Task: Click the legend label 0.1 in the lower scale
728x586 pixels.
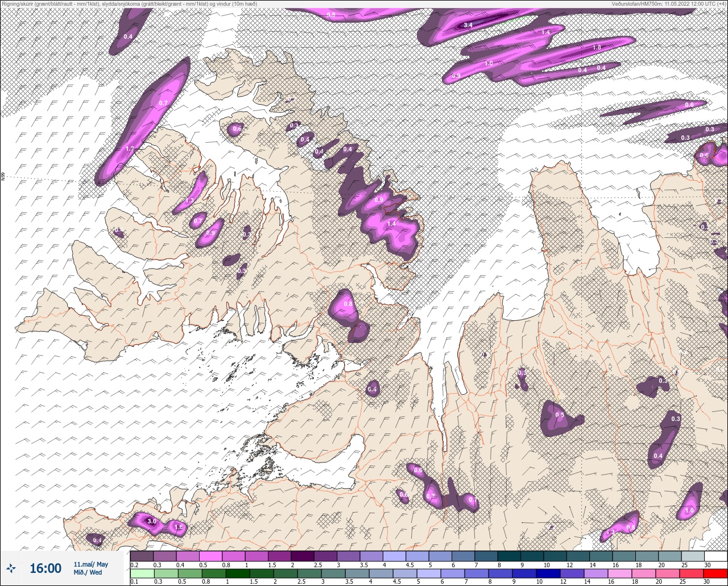Action: coord(134,582)
